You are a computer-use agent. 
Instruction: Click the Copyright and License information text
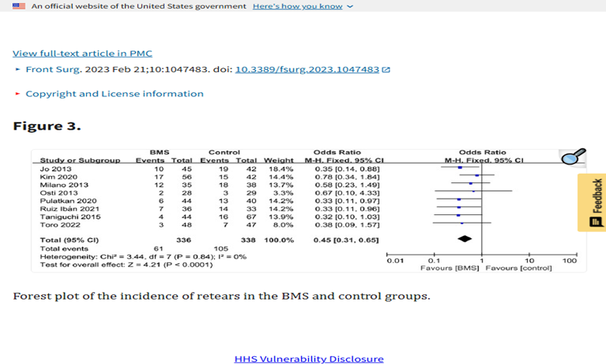[114, 94]
